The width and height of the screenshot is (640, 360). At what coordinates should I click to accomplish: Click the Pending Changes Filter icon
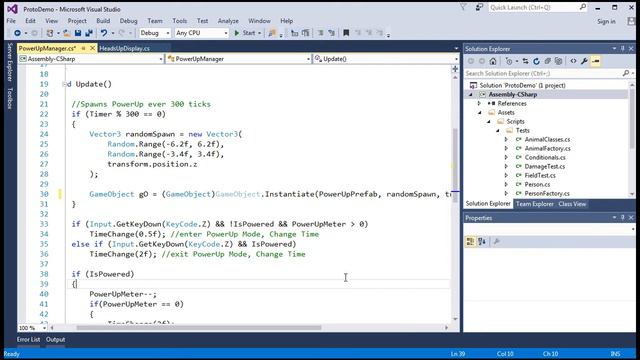[x=509, y=61]
